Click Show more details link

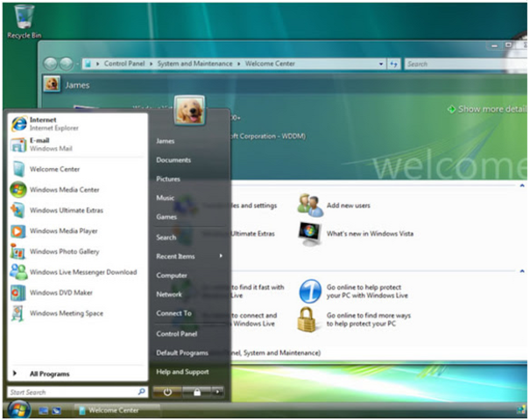tap(487, 109)
